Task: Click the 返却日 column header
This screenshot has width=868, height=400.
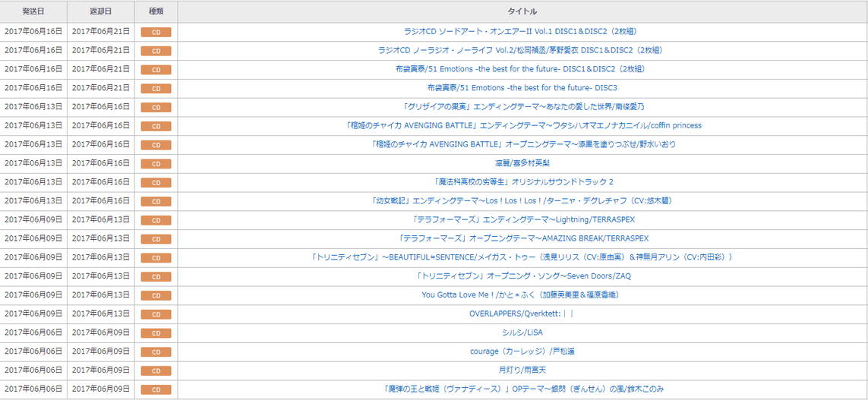Action: click(101, 11)
